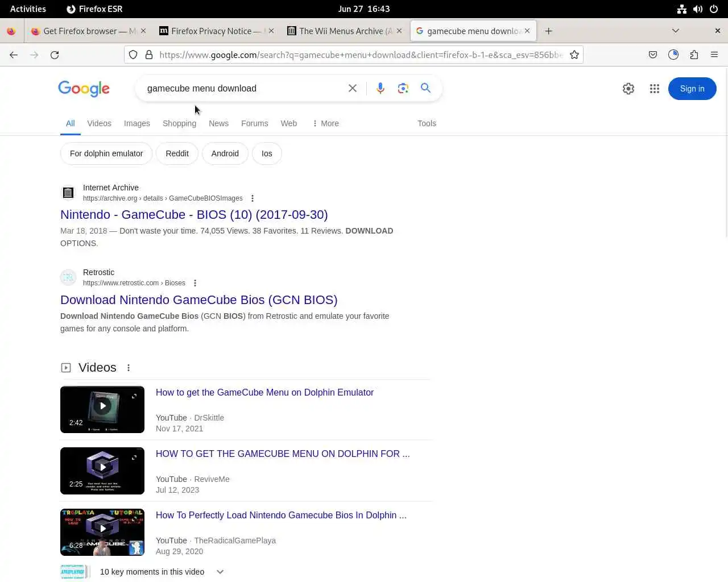
Task: Apply the For dolphin emulator chip
Action: tap(106, 153)
